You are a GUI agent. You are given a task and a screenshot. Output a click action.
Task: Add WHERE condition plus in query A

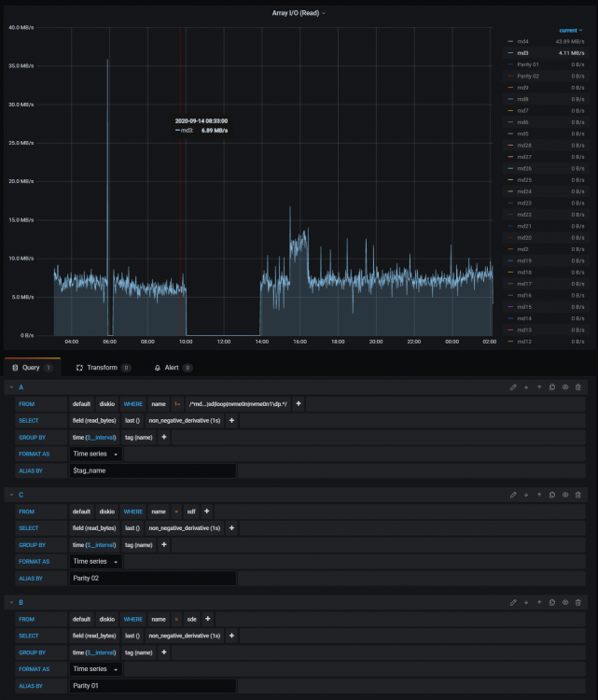[299, 403]
